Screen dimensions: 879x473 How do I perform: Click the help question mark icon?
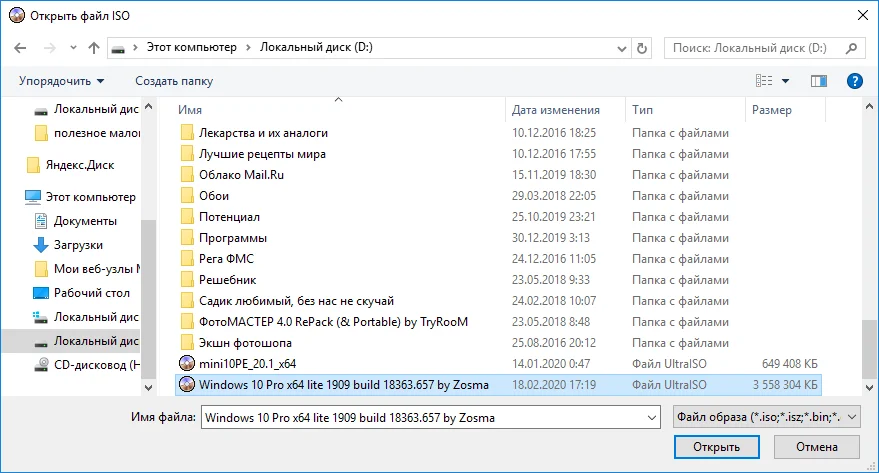click(x=854, y=81)
